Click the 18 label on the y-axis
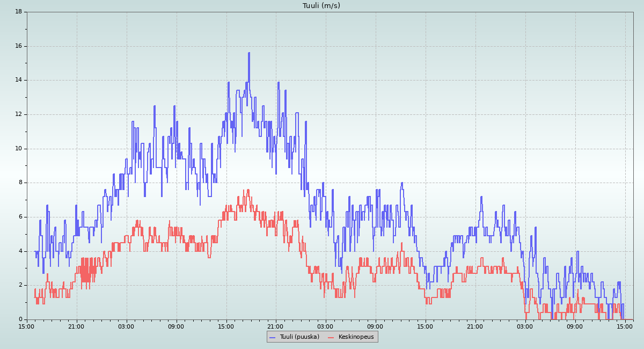Viewport: 644px width, 349px height. click(18, 12)
